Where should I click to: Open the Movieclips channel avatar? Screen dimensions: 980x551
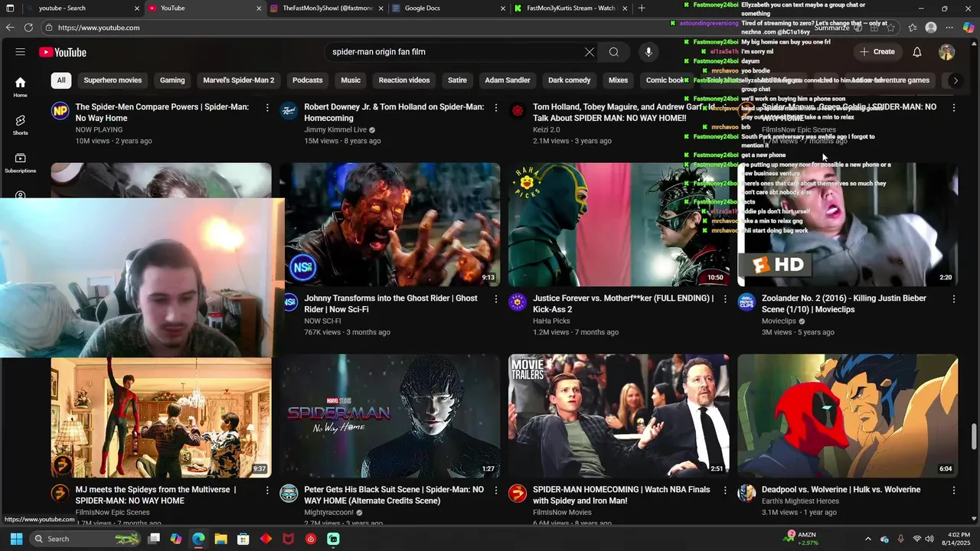pyautogui.click(x=746, y=302)
